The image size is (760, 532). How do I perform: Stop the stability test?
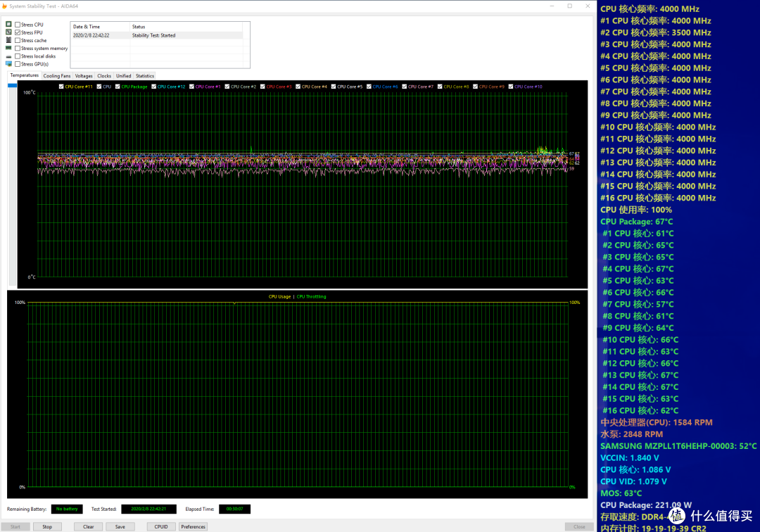click(47, 526)
